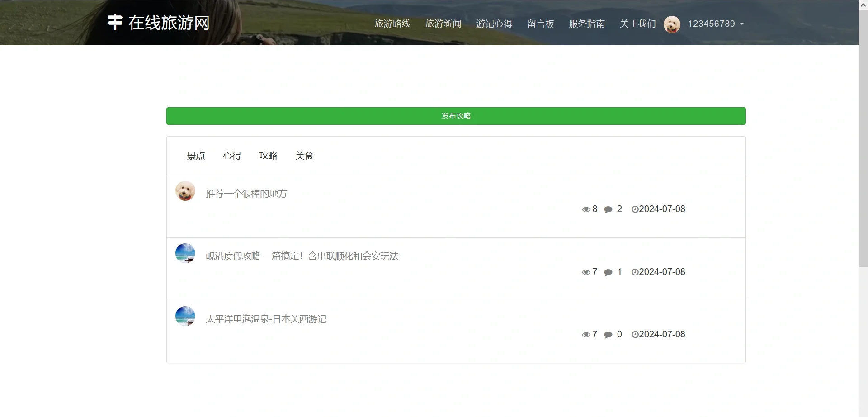This screenshot has width=868, height=417.
Task: Open the post titled 太平洋里泡温泉-日本关西游记
Action: point(266,319)
